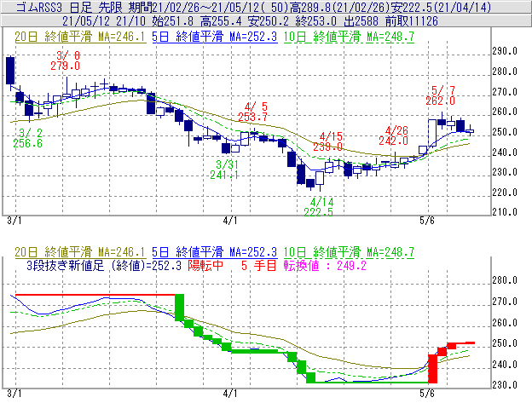Viewport: 532px width, 403px height.
Task: Click the 4/26 242.0 high label
Action: [394, 135]
